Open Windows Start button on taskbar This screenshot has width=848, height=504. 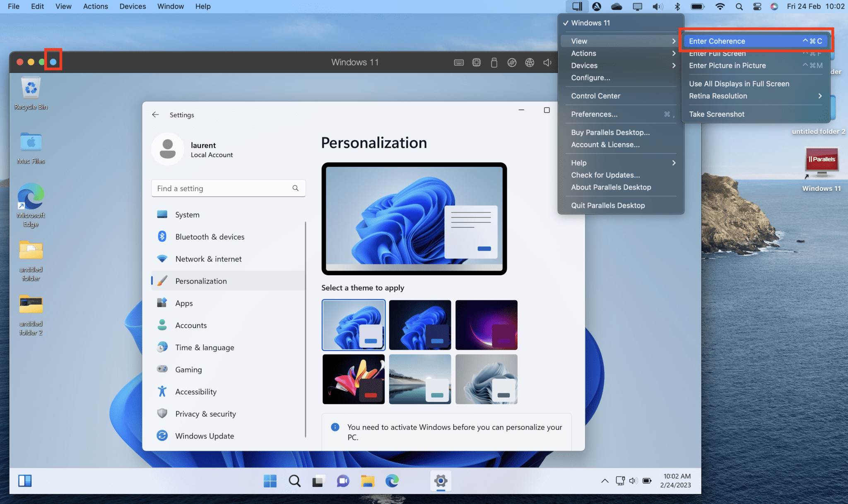(270, 481)
